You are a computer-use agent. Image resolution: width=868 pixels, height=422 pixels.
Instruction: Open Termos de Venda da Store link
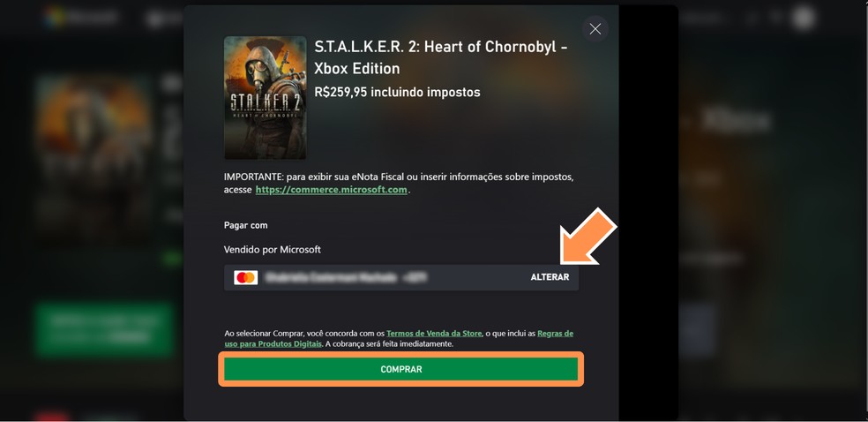click(x=434, y=334)
